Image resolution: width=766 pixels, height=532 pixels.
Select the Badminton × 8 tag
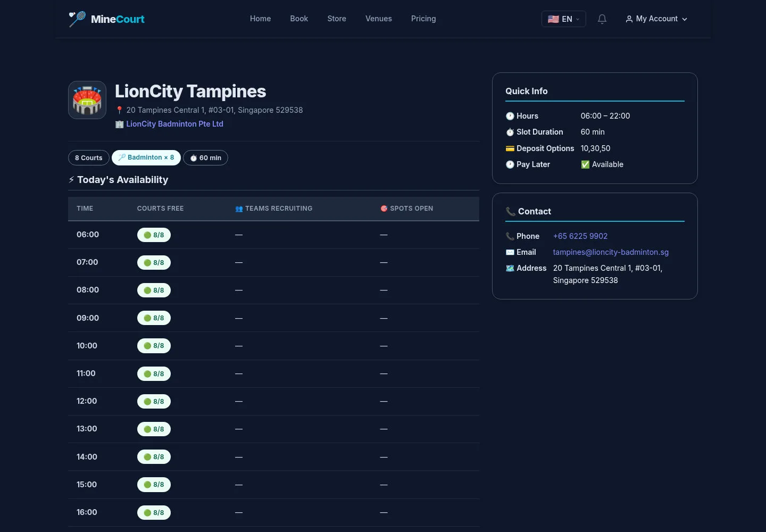146,158
